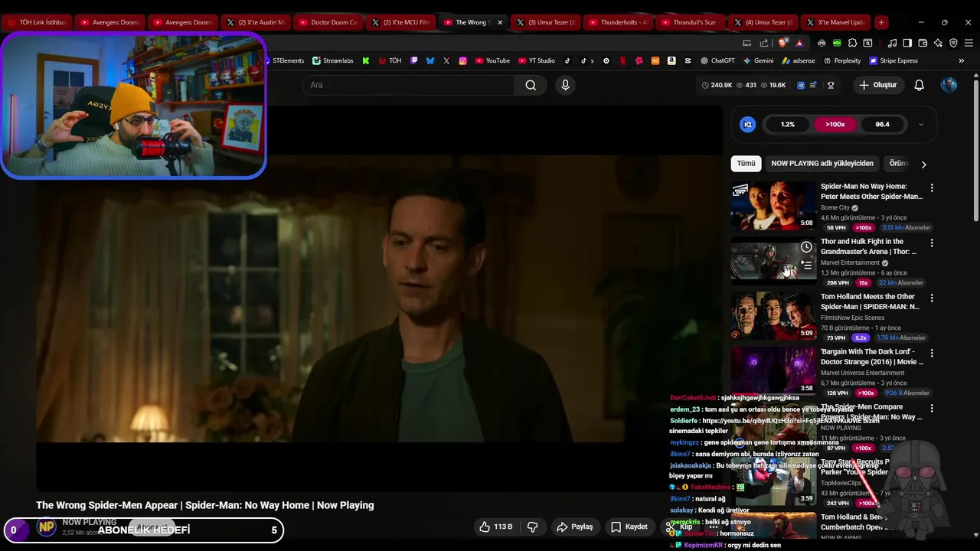Image resolution: width=980 pixels, height=551 pixels.
Task: Open Bargain With The Dark Lord thumbnail
Action: pos(773,370)
